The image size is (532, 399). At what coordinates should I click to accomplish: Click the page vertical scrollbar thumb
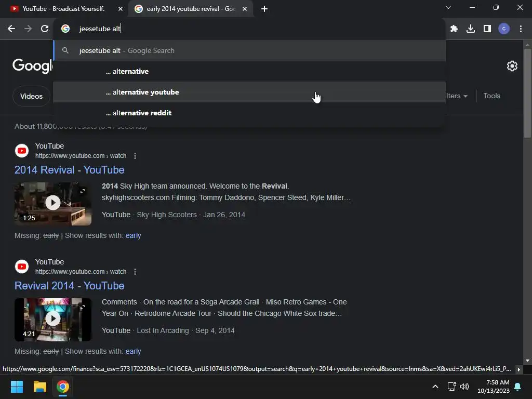[x=527, y=94]
